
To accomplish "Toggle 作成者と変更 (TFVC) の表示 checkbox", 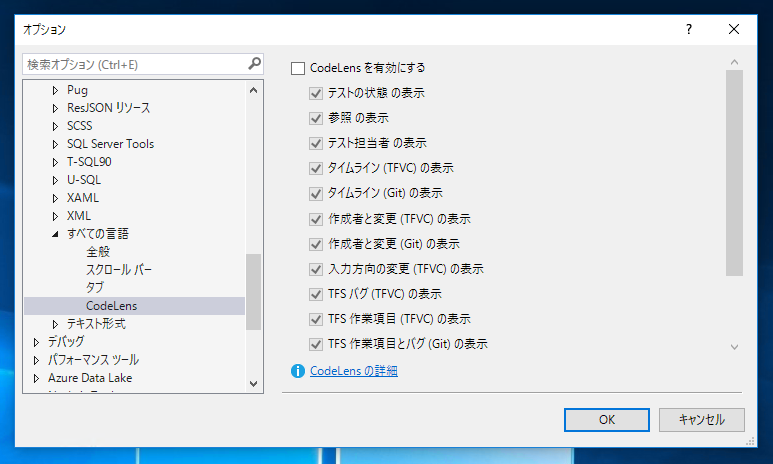I will pos(316,219).
